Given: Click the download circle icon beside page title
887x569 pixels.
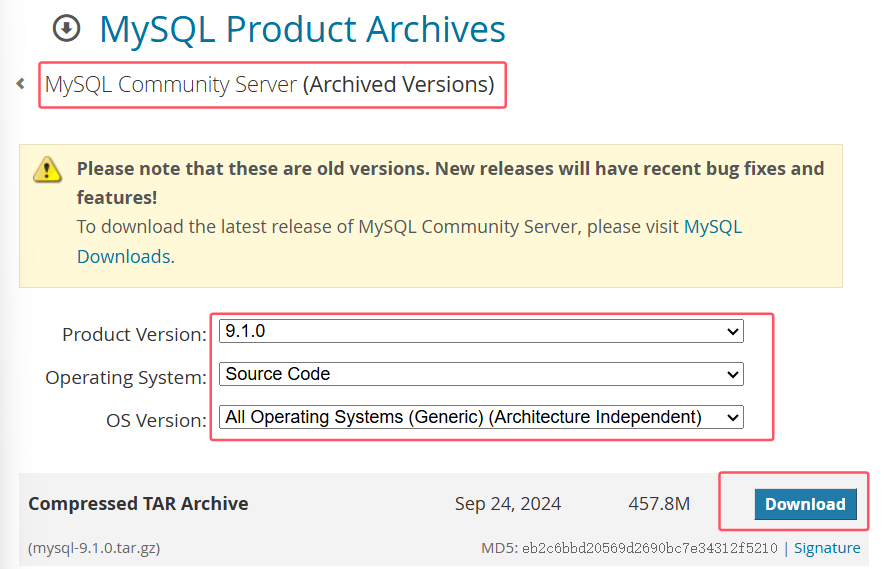Looking at the screenshot, I should [67, 28].
